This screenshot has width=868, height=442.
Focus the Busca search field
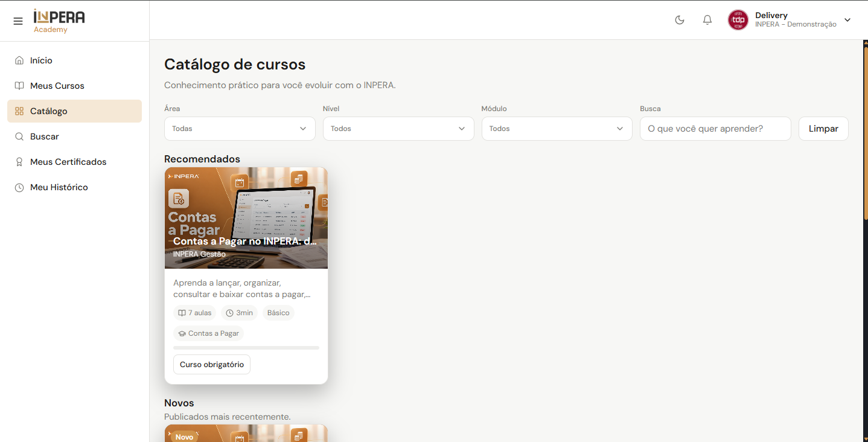(x=715, y=129)
